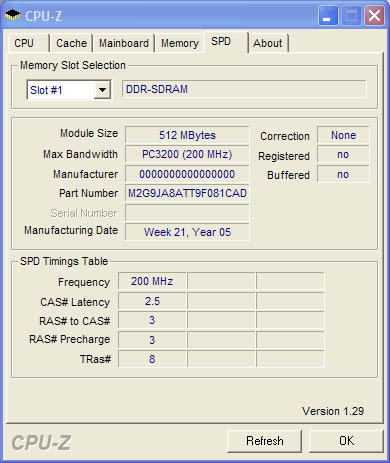The image size is (390, 463).
Task: Click the SPD Timings Table heading
Action: click(64, 261)
